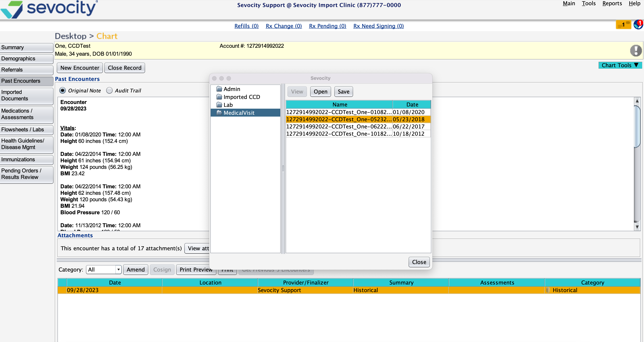Screen dimensions: 644x342
Task: Open the Imported CCD folder
Action: pos(241,97)
